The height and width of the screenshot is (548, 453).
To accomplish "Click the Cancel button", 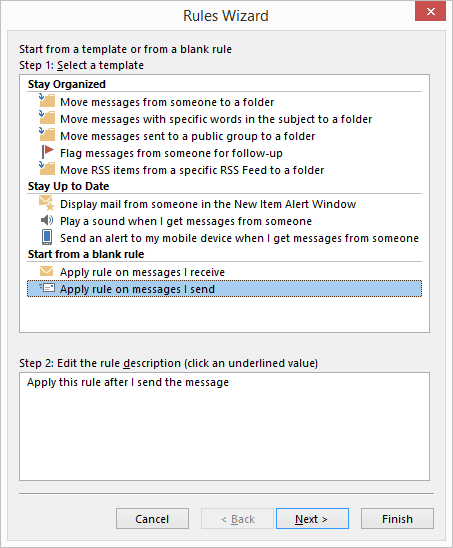I will tap(152, 519).
